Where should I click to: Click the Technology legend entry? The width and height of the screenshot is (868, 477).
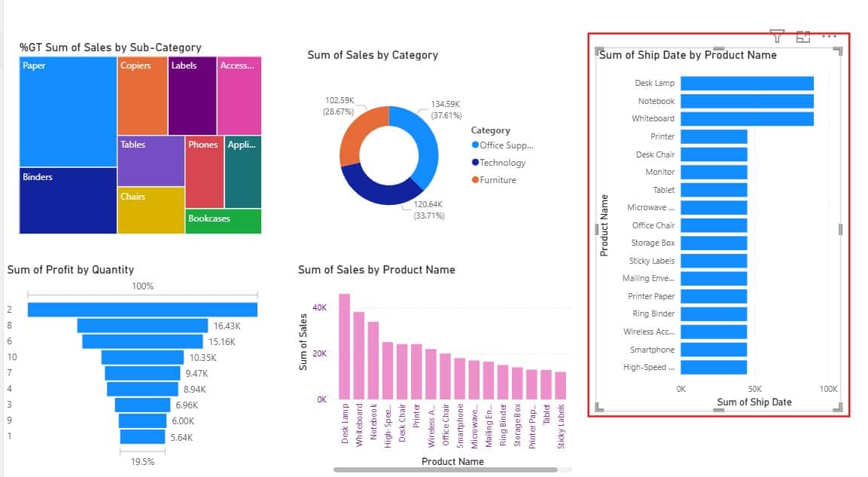[x=499, y=162]
